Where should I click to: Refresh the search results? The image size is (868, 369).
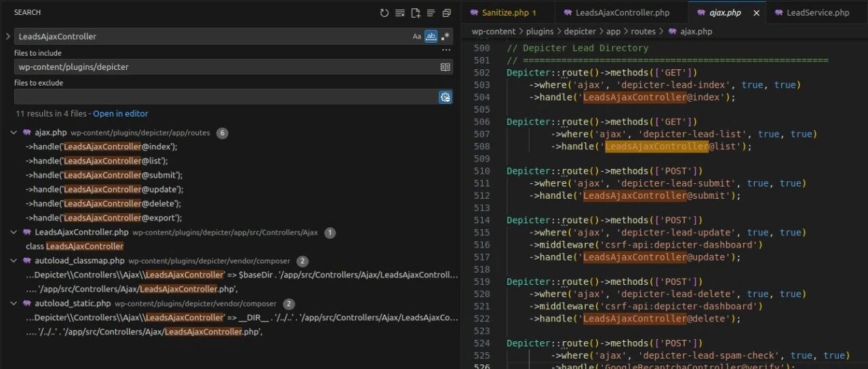click(x=384, y=13)
